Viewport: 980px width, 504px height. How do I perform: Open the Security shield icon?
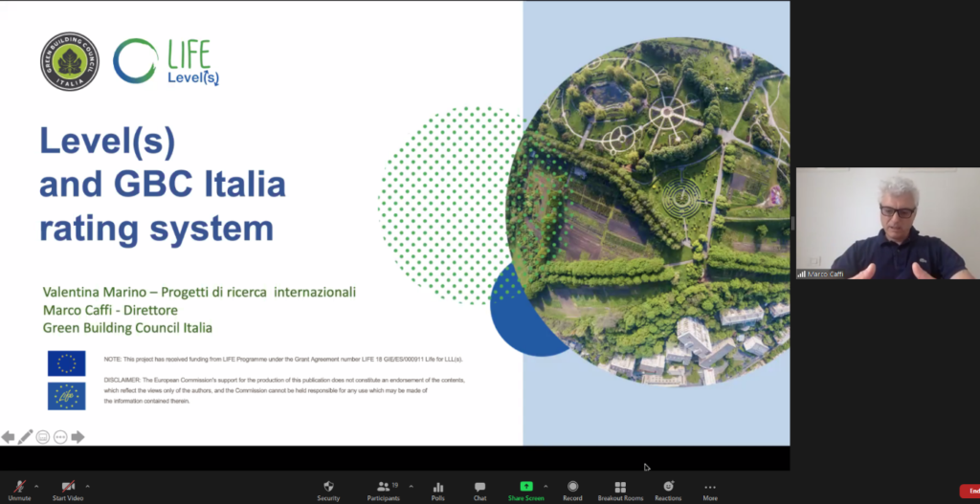pos(329,486)
